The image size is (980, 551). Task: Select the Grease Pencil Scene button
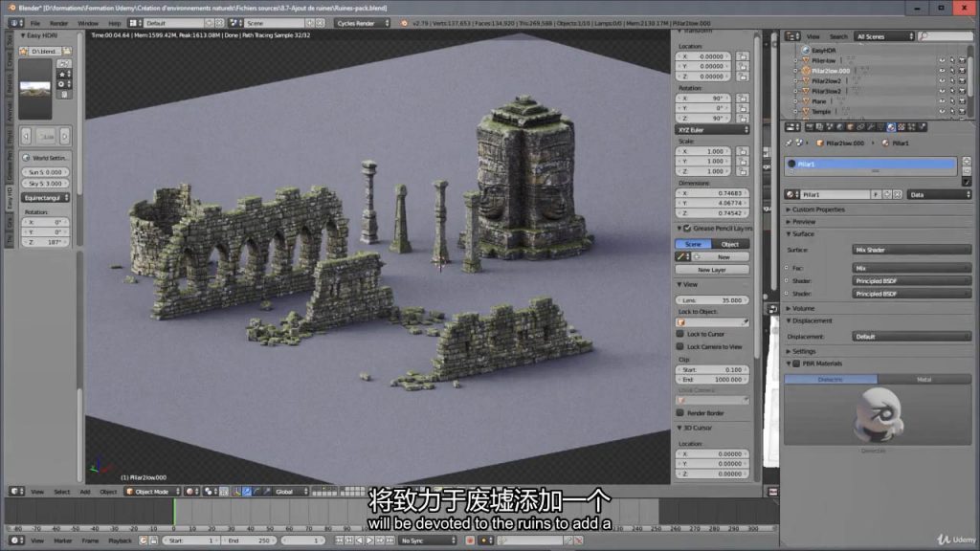(x=693, y=244)
